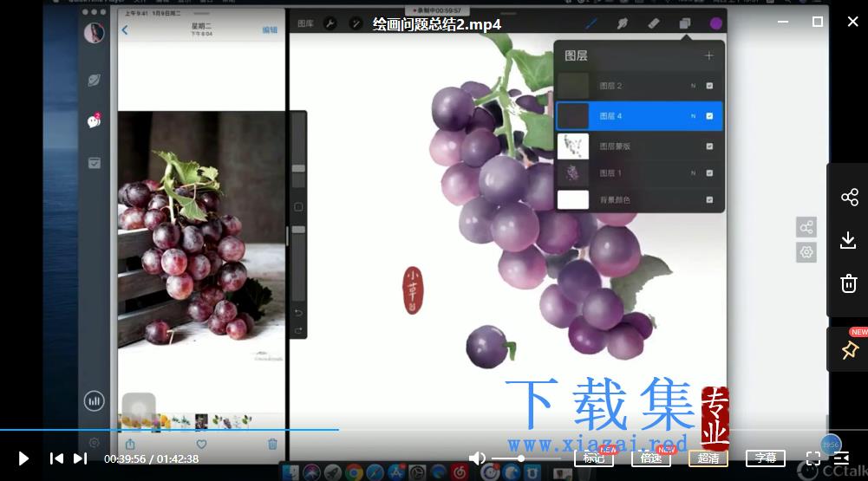The image size is (868, 481).
Task: Download the video
Action: (x=848, y=240)
